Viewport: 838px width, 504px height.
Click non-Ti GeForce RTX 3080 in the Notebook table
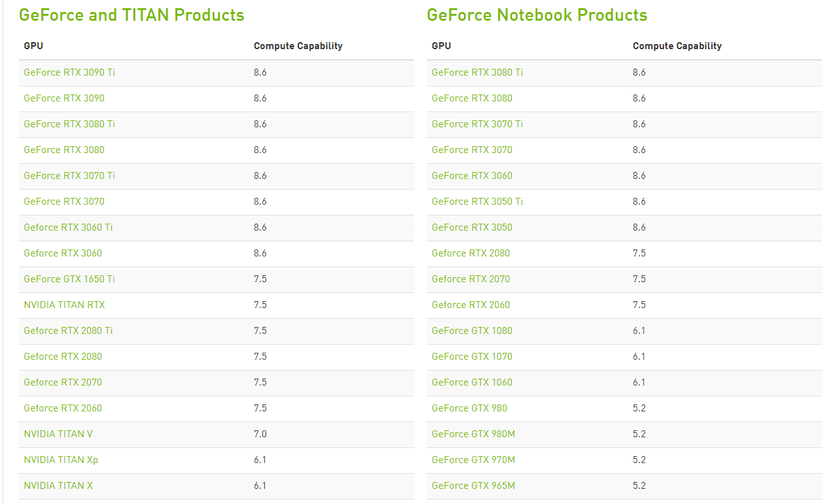click(472, 98)
